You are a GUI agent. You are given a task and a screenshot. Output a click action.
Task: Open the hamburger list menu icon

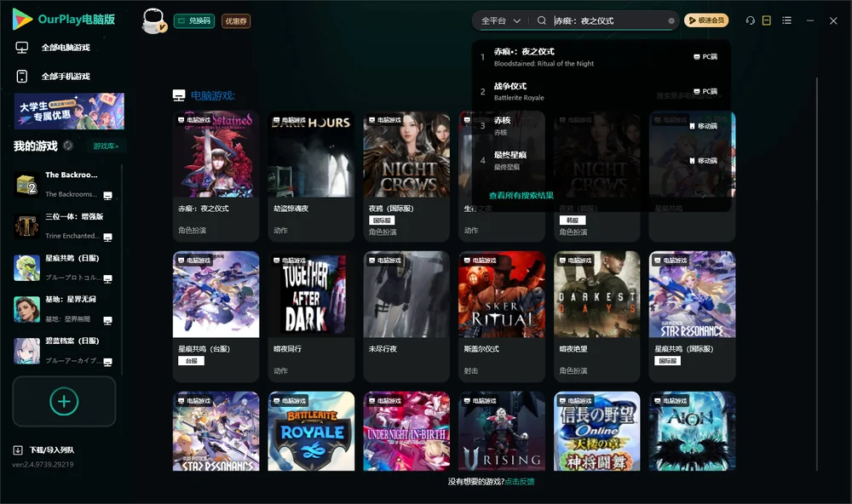pyautogui.click(x=786, y=20)
